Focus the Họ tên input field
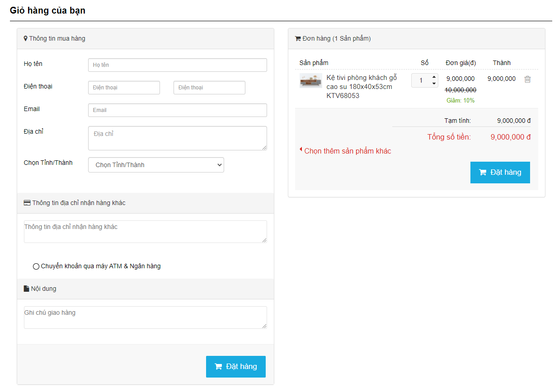 coord(177,65)
